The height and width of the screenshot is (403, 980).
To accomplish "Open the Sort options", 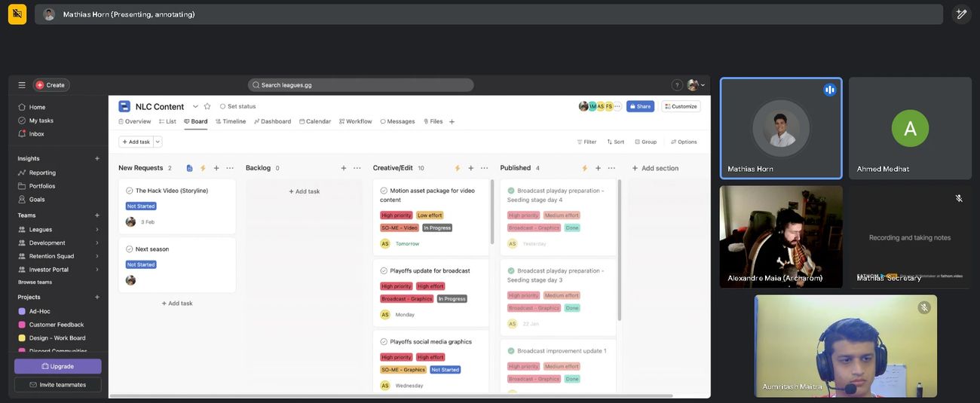I will [615, 142].
